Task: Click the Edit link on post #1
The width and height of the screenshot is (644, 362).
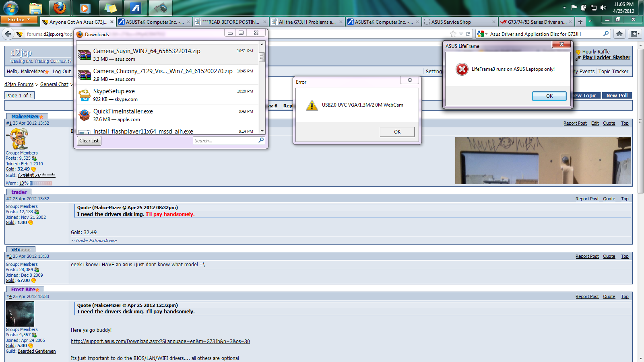Action: 595,123
